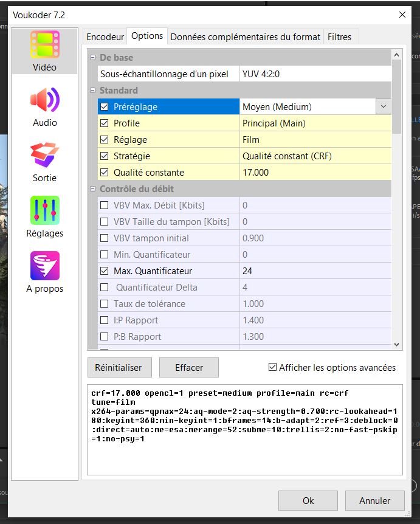Enable Quantificateur Delta checkbox
420x524 pixels.
[105, 287]
